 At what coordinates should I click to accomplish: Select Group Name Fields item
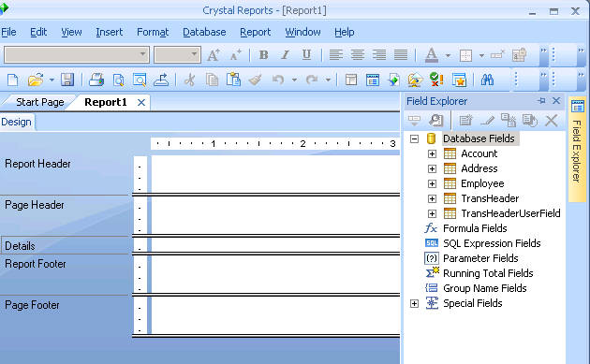click(485, 288)
